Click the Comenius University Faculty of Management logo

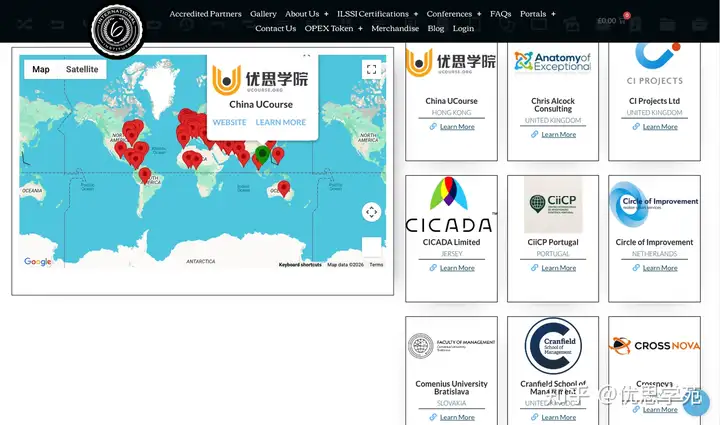[x=451, y=346]
